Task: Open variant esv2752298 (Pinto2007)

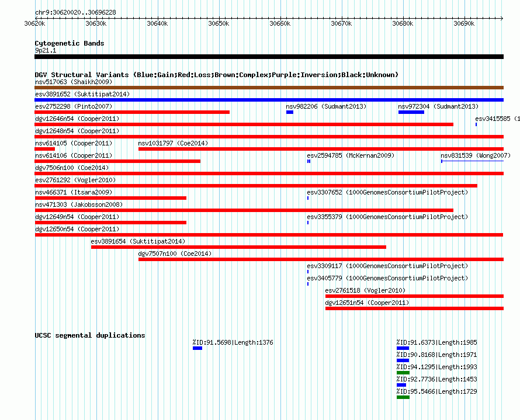Action: click(x=74, y=106)
